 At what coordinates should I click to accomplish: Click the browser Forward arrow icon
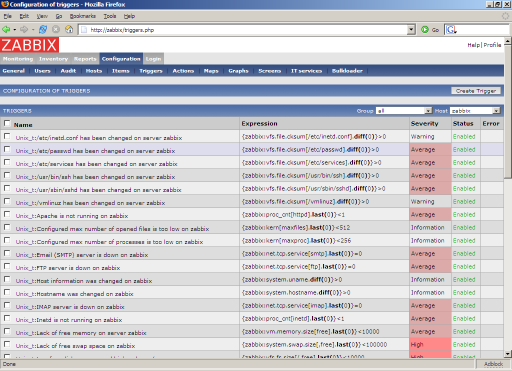point(24,29)
